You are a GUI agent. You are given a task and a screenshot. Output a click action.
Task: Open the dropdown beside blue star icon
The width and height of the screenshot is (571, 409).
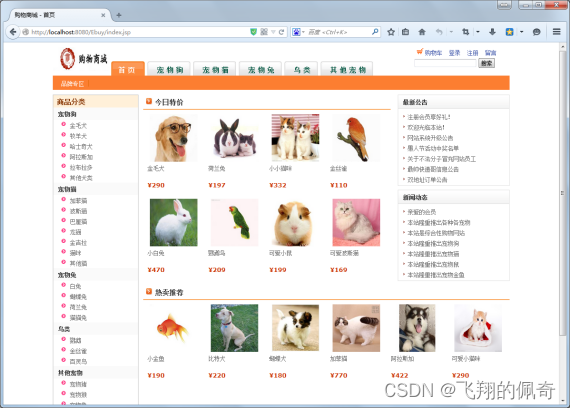coord(521,32)
